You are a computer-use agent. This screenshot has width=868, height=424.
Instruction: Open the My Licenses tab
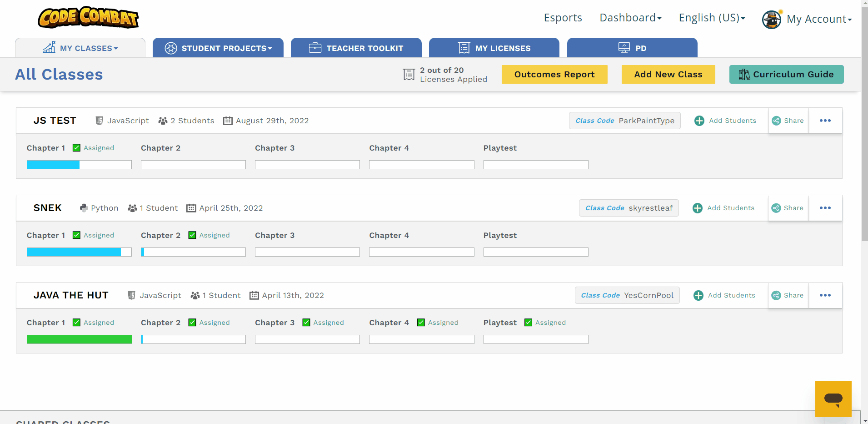point(494,48)
